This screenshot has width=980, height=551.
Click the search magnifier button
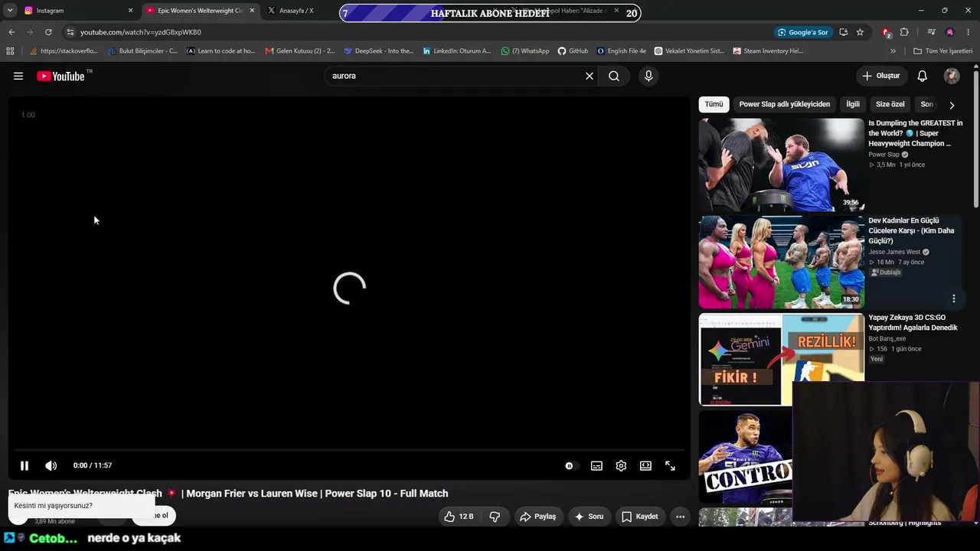tap(614, 76)
